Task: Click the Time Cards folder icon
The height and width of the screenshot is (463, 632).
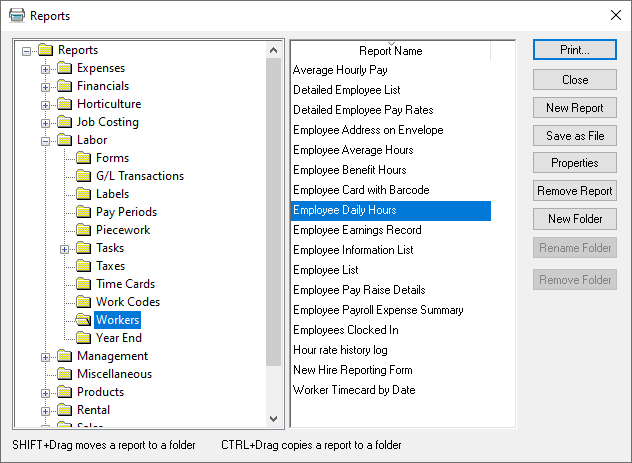Action: pos(84,284)
